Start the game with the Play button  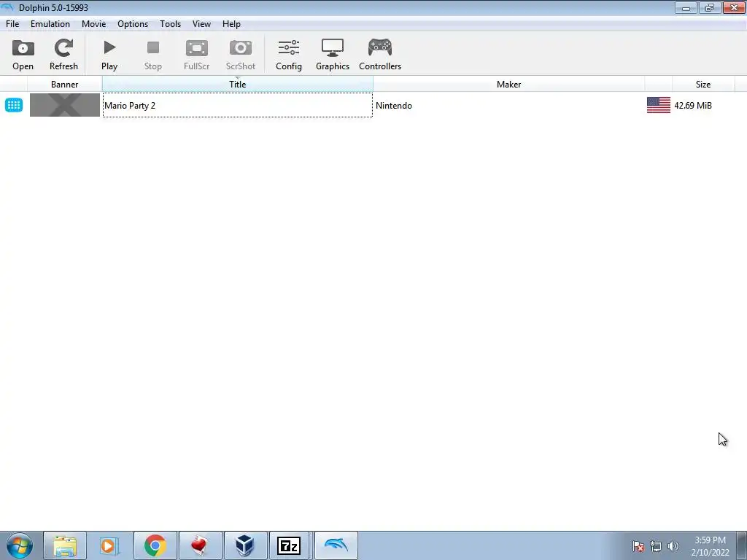coord(109,54)
